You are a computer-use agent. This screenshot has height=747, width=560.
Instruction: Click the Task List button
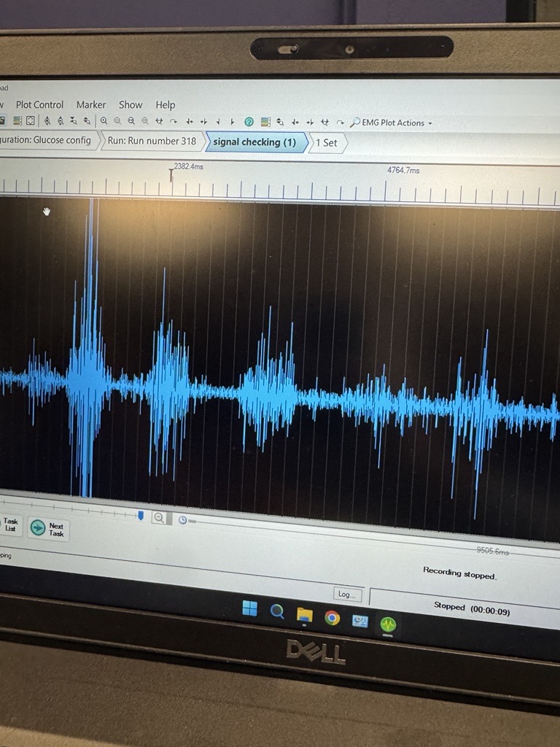tap(10, 525)
